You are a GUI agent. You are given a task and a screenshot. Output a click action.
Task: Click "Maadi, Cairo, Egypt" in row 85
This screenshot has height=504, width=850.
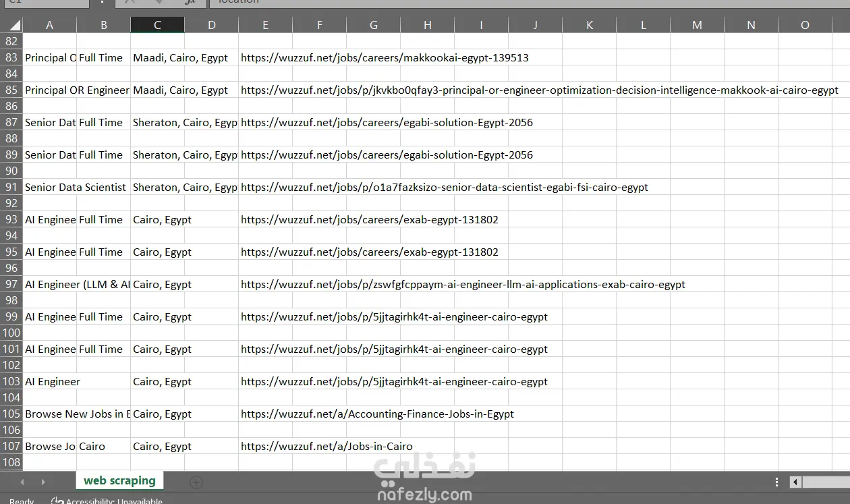(x=180, y=90)
